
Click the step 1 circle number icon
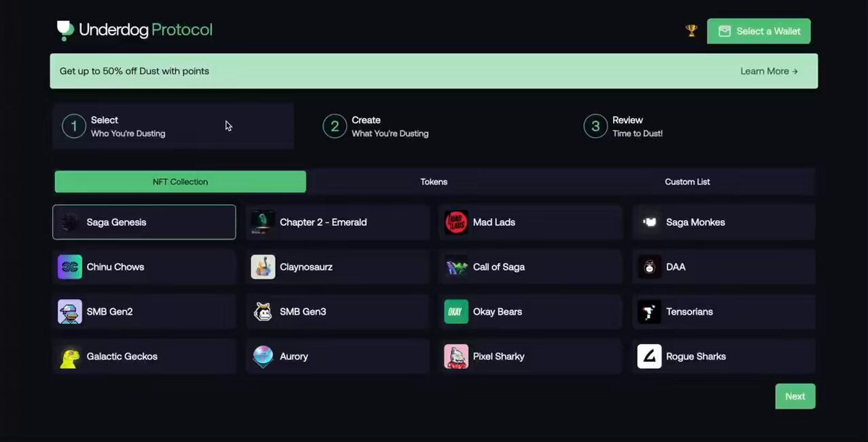pyautogui.click(x=74, y=126)
